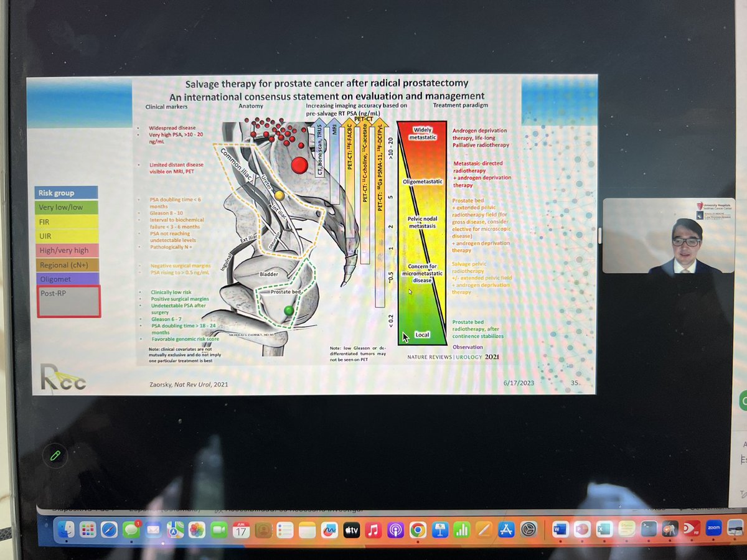
Task: Select the speaker's video thumbnail
Action: coord(669,236)
